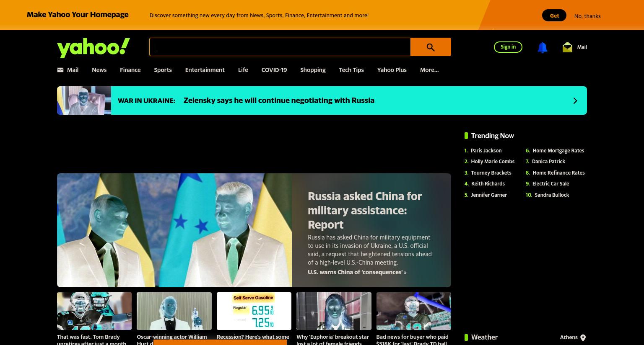Expand the More... navigation menu
The height and width of the screenshot is (345, 644).
click(x=429, y=70)
